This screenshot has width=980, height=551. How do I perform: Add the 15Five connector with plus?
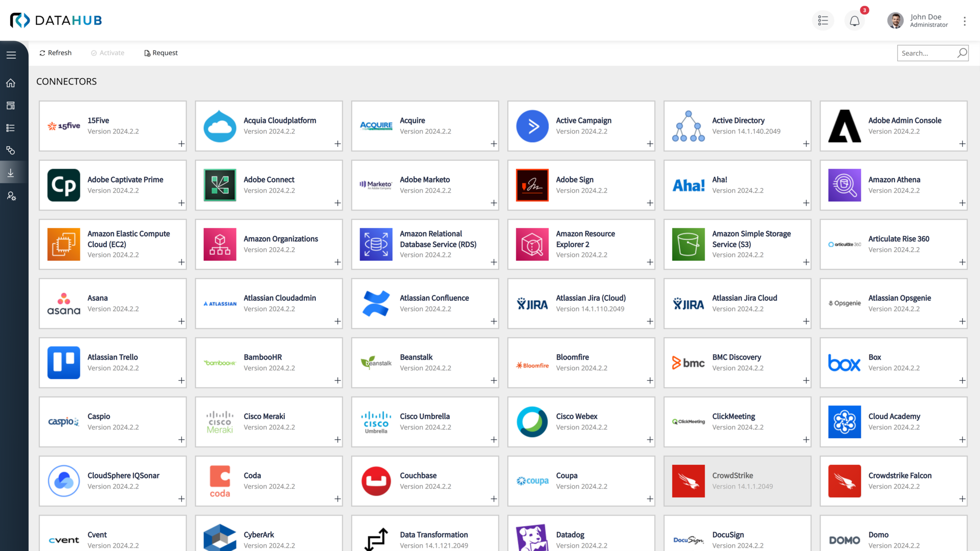pyautogui.click(x=181, y=144)
